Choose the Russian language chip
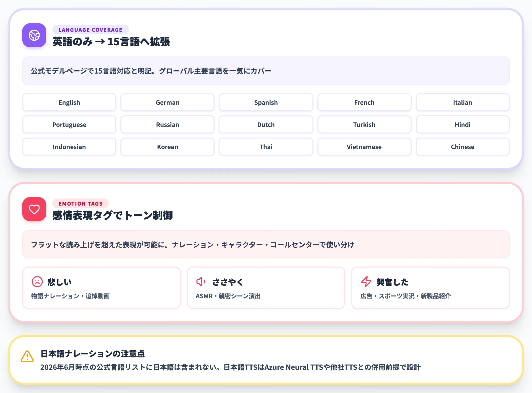The width and height of the screenshot is (532, 393). (x=168, y=125)
